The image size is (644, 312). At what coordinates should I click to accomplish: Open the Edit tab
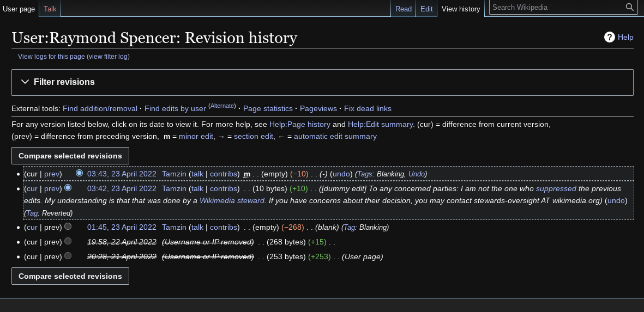[x=426, y=9]
